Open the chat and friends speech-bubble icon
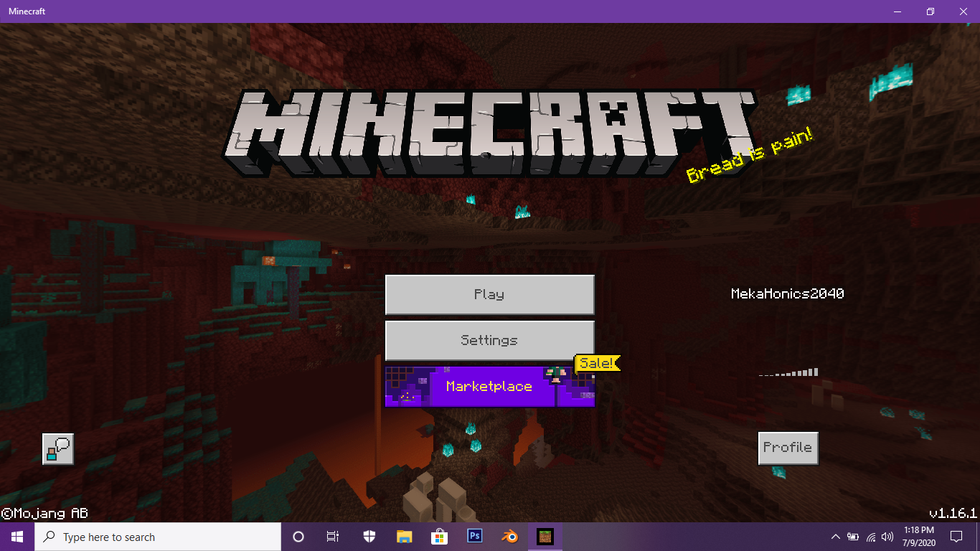 tap(58, 449)
